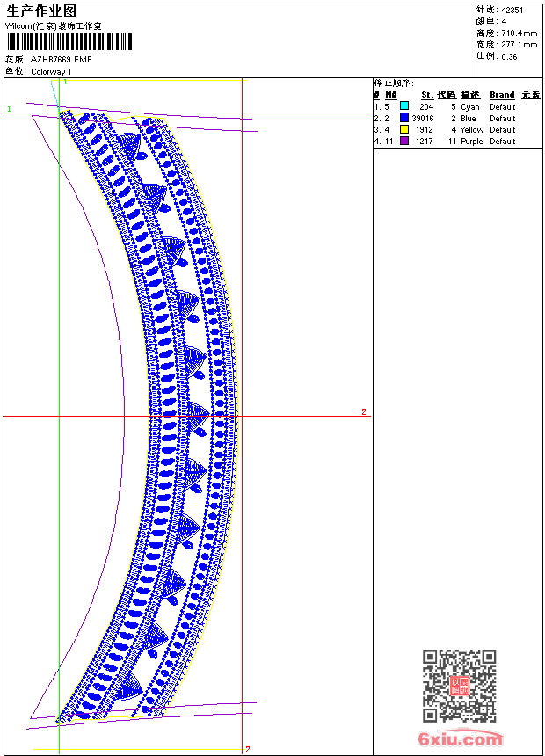Click the 代码 column header

coord(447,95)
